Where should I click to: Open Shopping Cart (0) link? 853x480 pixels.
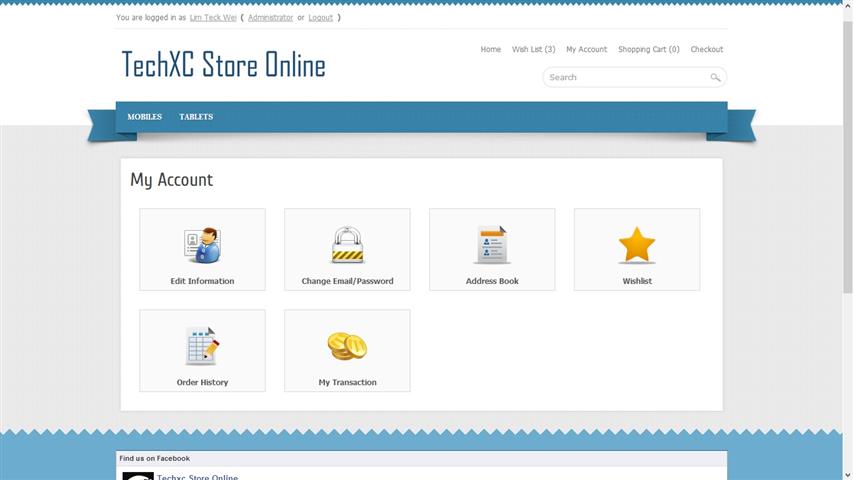(x=649, y=49)
